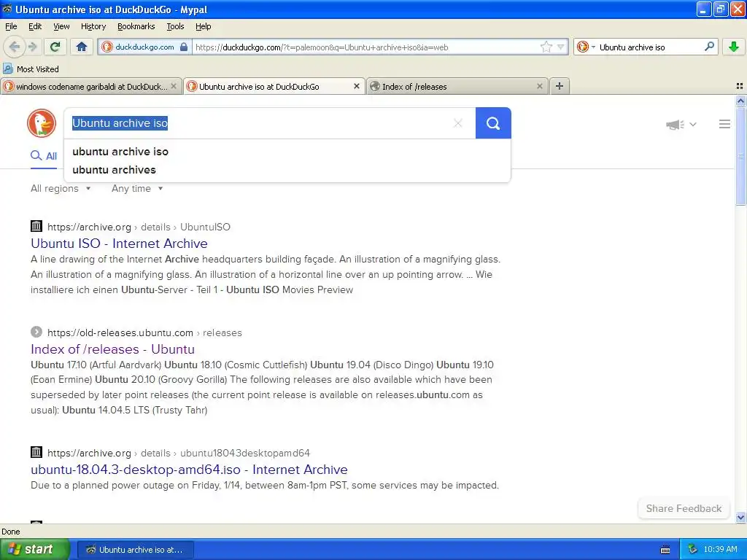Open the Help menu
Screen dimensions: 747x560
pos(203,26)
